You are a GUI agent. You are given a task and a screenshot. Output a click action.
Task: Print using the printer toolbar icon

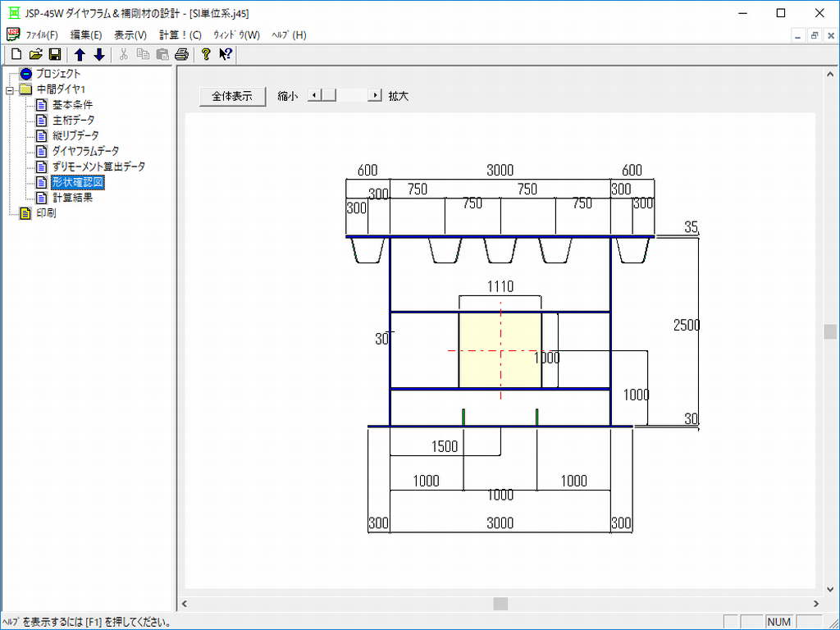(181, 55)
